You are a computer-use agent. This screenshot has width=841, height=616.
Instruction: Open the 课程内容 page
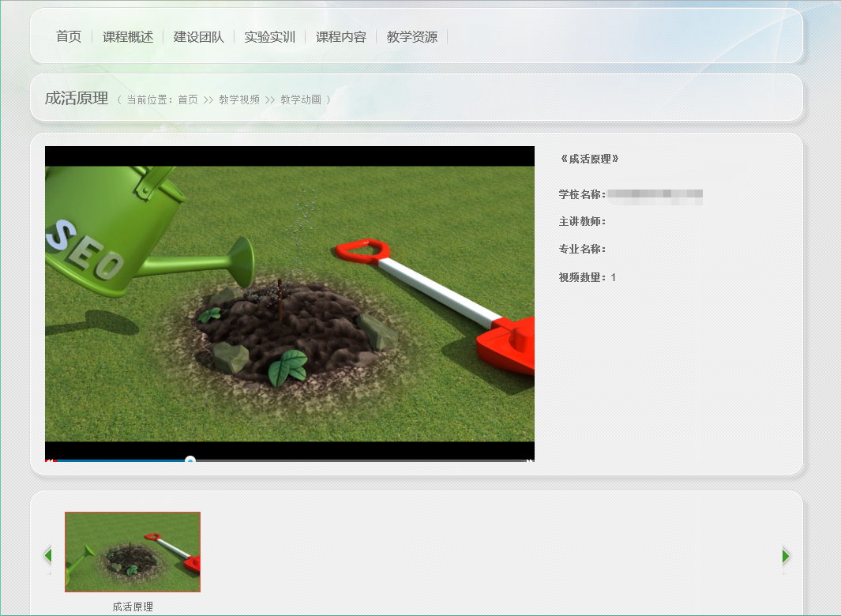point(340,36)
